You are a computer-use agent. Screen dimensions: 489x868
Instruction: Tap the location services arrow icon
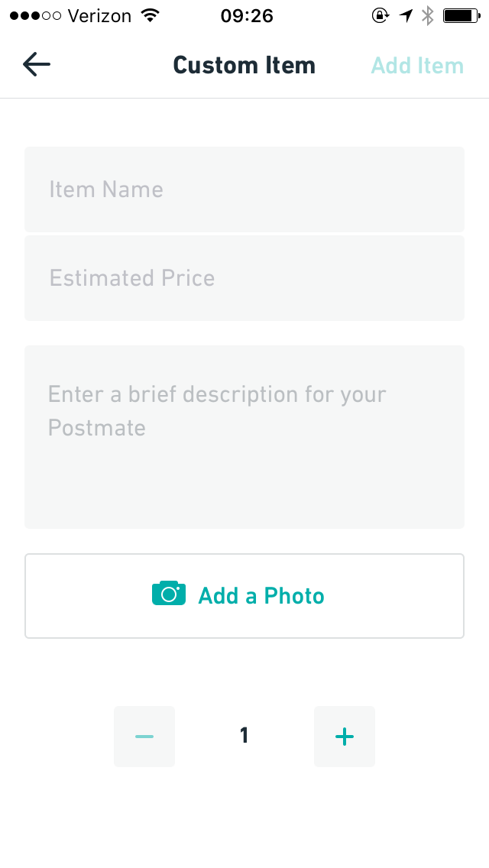[x=405, y=15]
